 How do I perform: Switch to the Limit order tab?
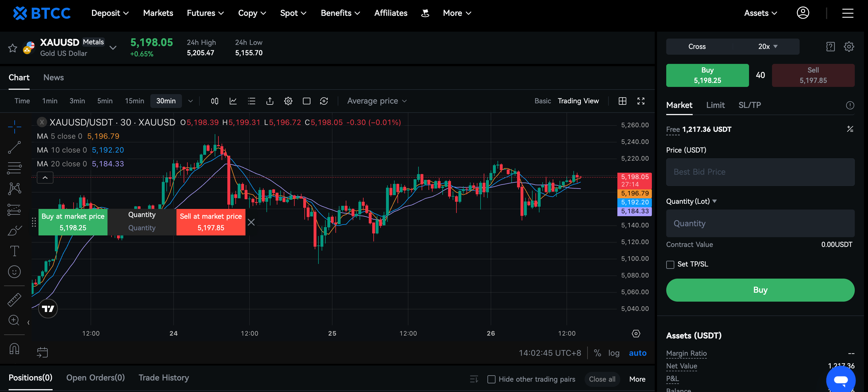click(715, 105)
